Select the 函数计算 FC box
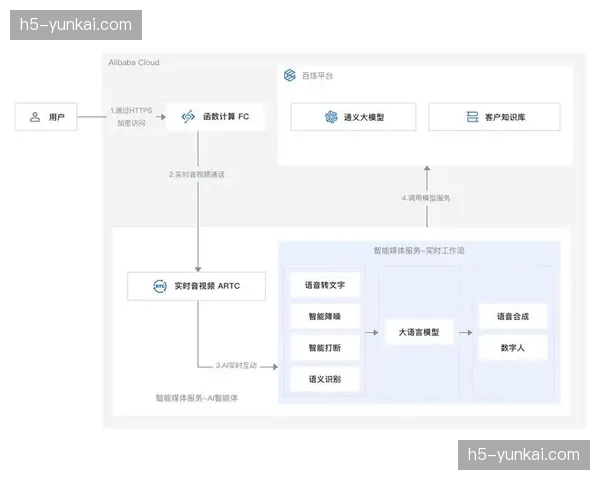The width and height of the screenshot is (600, 480). (x=215, y=116)
